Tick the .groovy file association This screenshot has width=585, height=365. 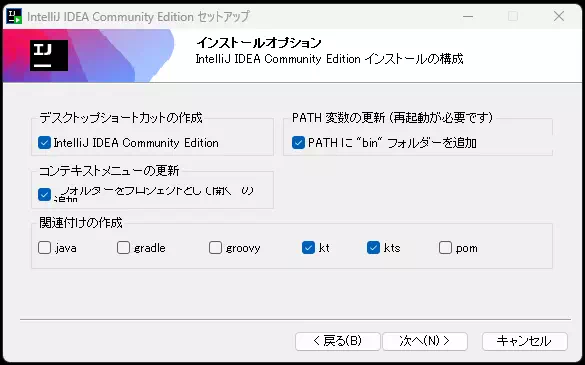(215, 247)
